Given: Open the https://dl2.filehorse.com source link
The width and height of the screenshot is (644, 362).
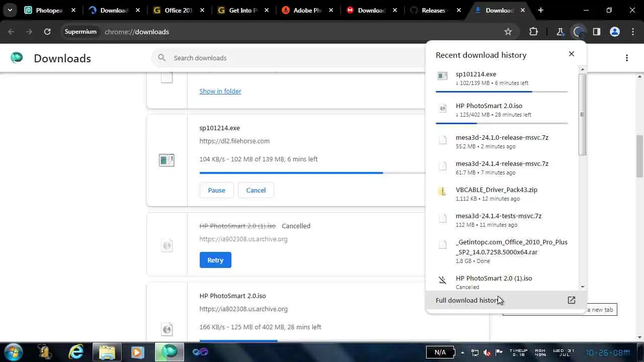Looking at the screenshot, I should point(234,141).
